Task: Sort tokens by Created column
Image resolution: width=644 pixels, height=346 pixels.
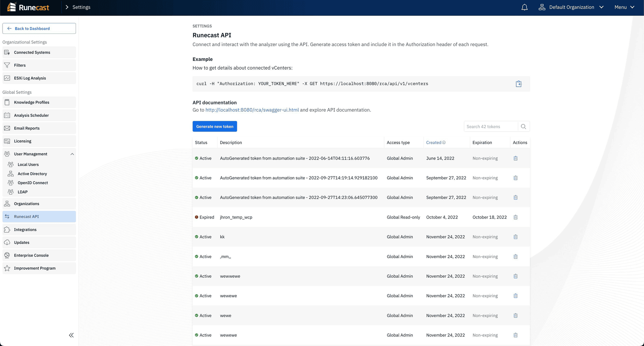Action: point(436,143)
